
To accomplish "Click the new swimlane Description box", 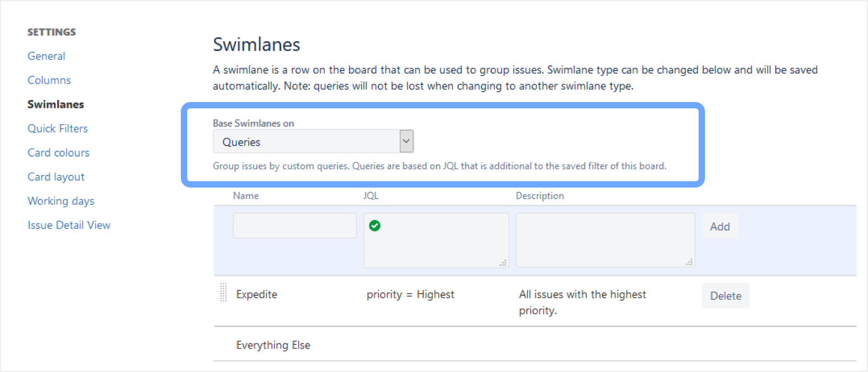I will click(x=605, y=240).
